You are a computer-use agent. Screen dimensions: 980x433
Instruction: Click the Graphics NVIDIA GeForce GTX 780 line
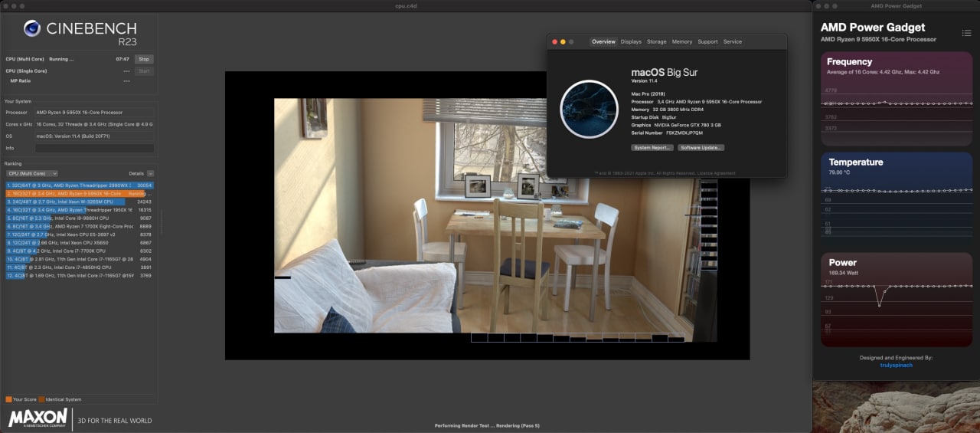[x=675, y=124]
